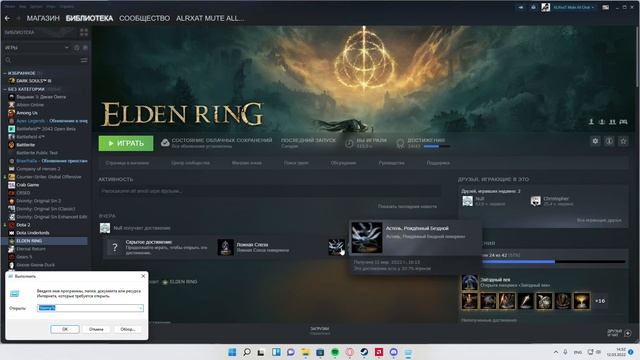Collapse the БЕЗ КАТЕГОРИИ category
Viewport: 640px width, 360px height.
click(x=5, y=89)
